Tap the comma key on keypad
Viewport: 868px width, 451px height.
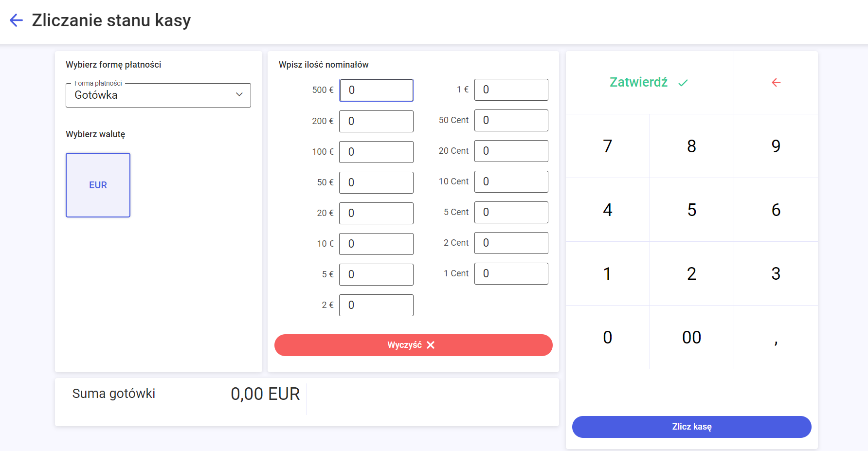click(776, 337)
